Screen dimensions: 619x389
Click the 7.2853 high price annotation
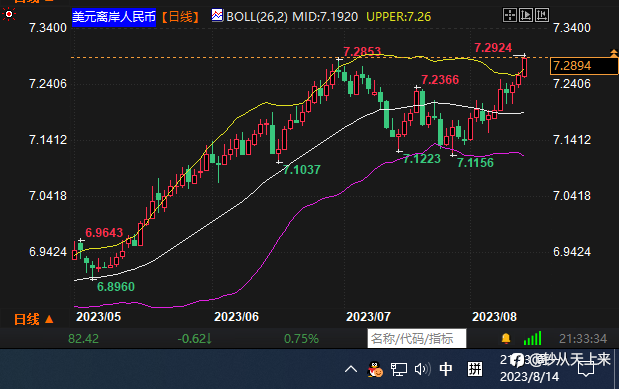coord(362,51)
